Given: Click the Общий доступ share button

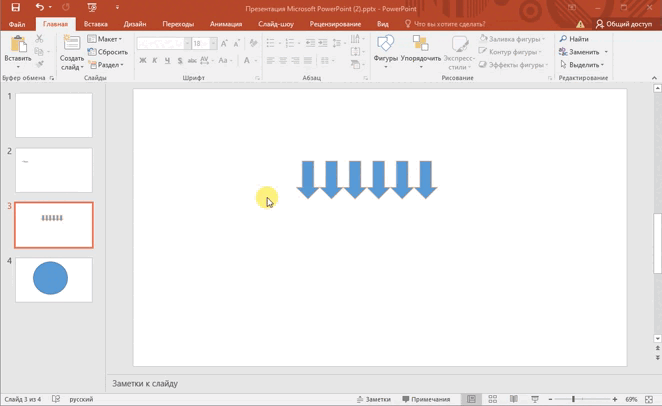Looking at the screenshot, I should click(x=624, y=24).
